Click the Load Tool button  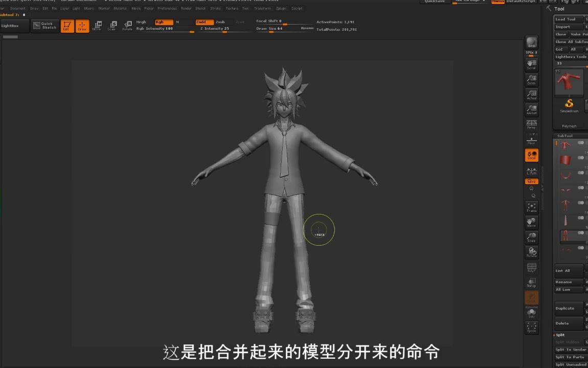(x=569, y=19)
